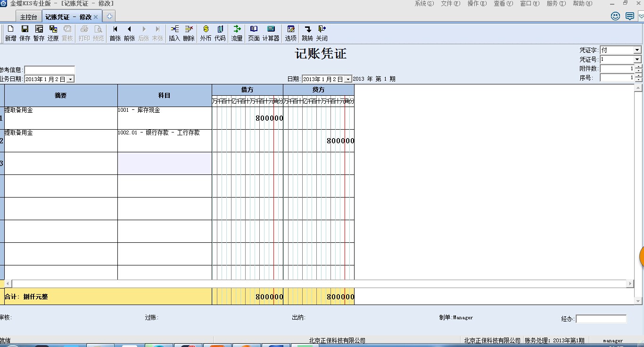The image size is (644, 347).
Task: Go to first voucher with 首张
Action: [115, 32]
